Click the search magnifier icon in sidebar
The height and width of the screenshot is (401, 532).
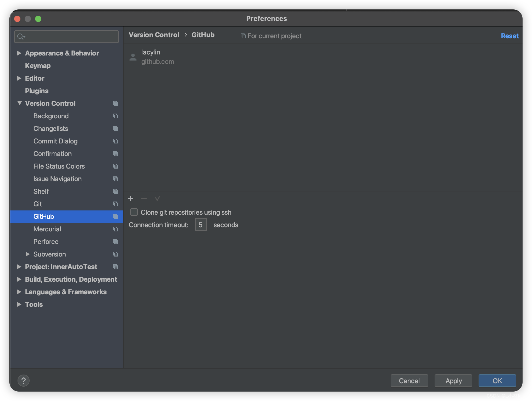click(21, 37)
